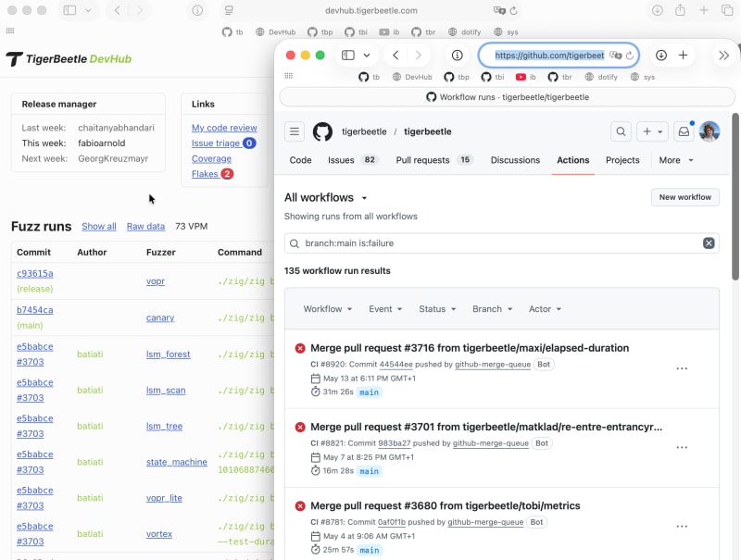Image resolution: width=741 pixels, height=560 pixels.
Task: Clear the branch:main is:failure filter
Action: (709, 243)
